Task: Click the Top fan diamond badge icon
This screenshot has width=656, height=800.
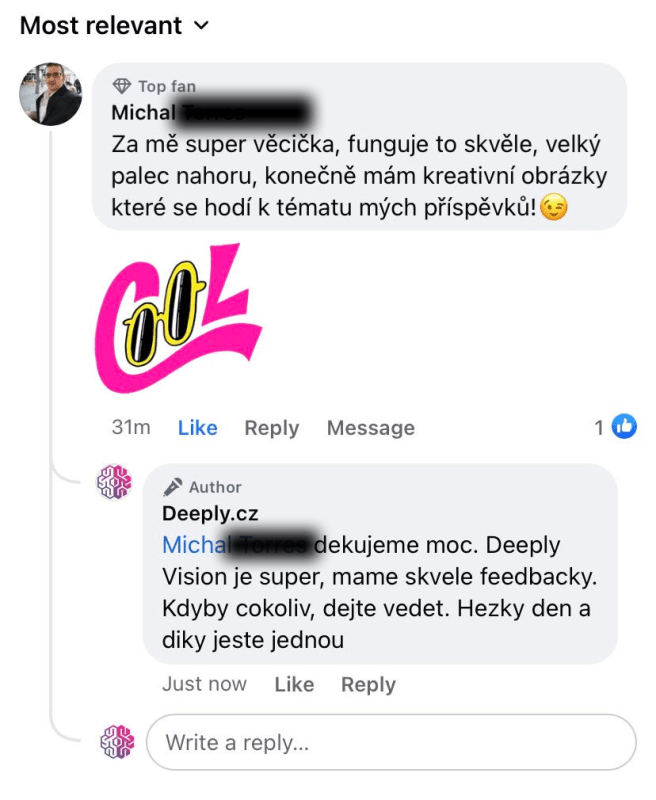Action: click(x=121, y=86)
